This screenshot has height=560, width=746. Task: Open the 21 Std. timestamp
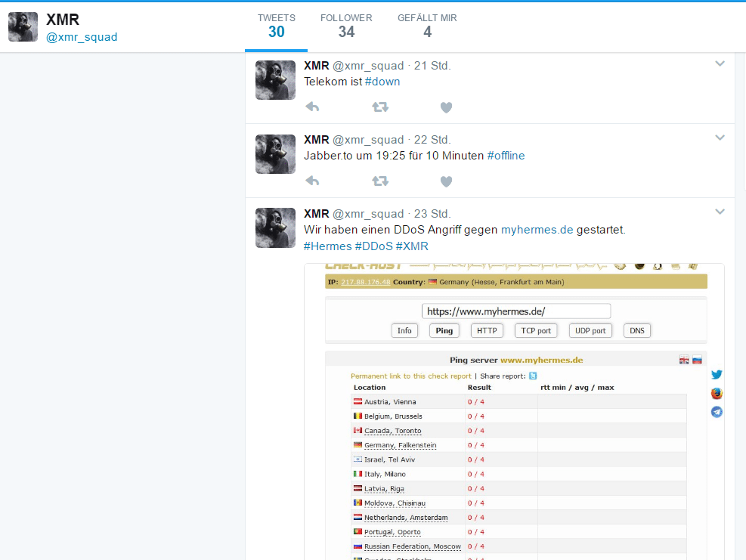[x=432, y=66]
